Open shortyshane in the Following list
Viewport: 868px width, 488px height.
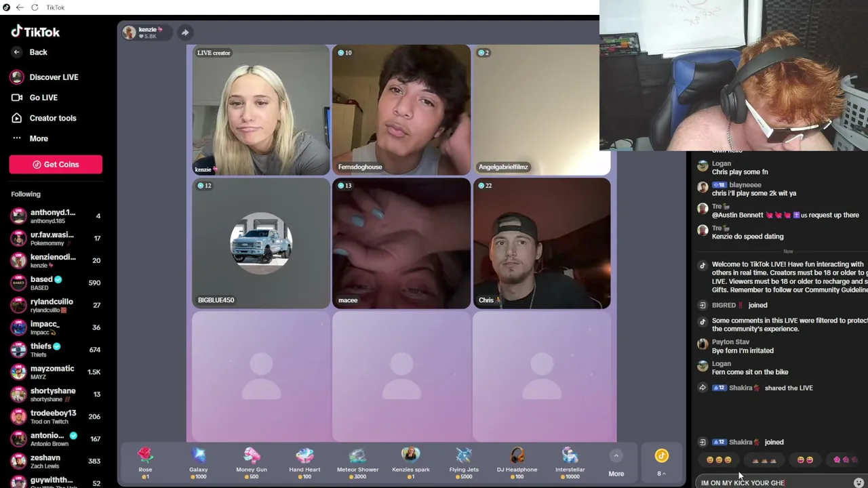tap(56, 394)
